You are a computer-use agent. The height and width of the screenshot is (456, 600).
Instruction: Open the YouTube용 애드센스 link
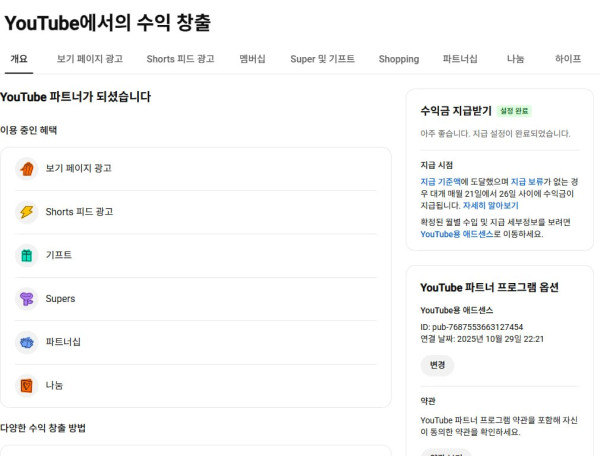(457, 234)
